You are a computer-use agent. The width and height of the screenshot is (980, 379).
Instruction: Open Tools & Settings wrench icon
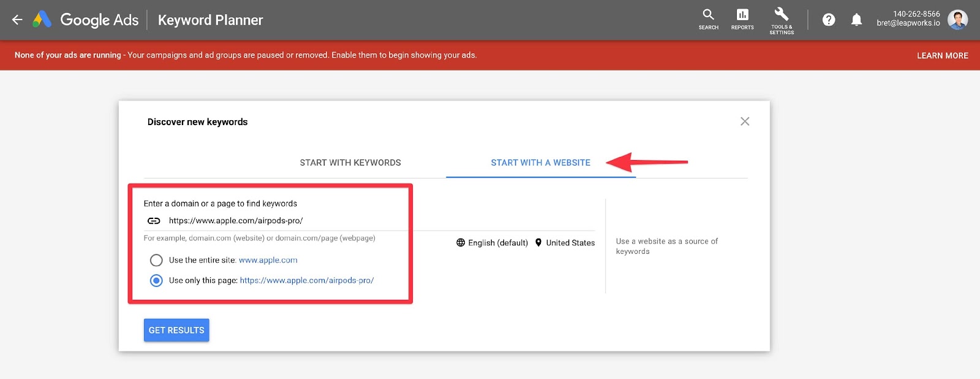click(782, 20)
